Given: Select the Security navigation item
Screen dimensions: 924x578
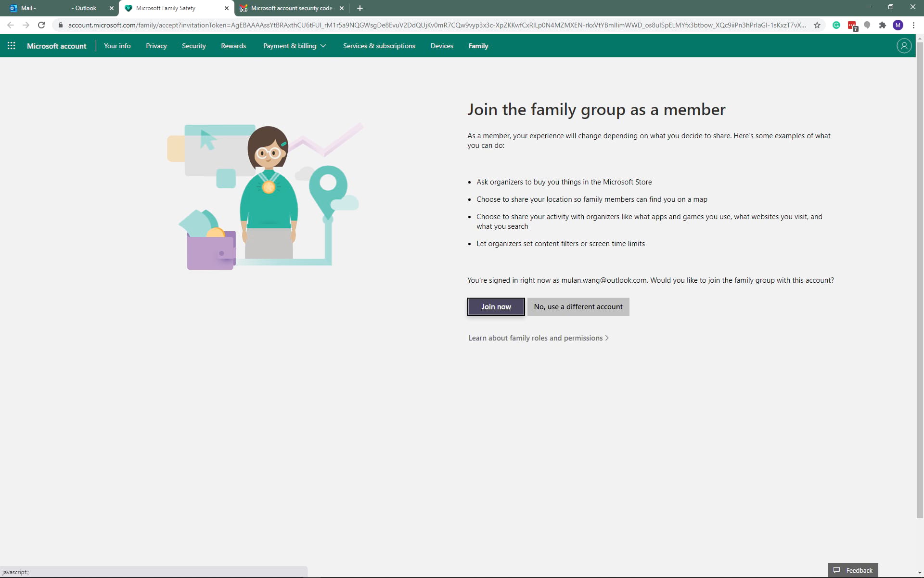Looking at the screenshot, I should [x=193, y=46].
